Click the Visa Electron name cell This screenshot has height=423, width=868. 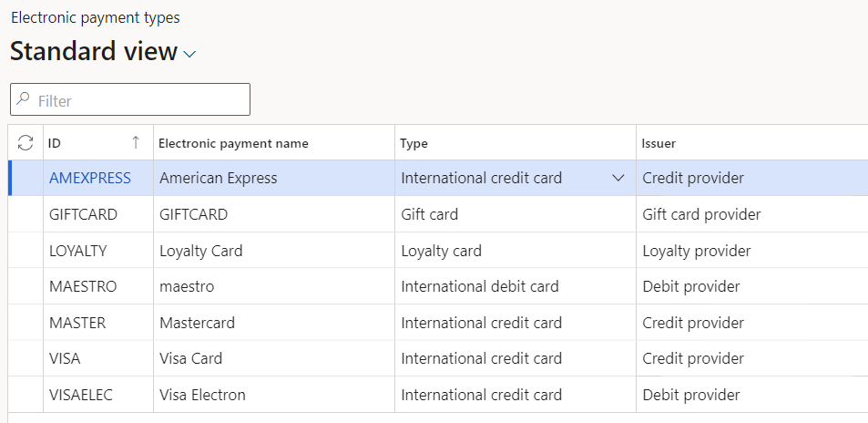[202, 395]
